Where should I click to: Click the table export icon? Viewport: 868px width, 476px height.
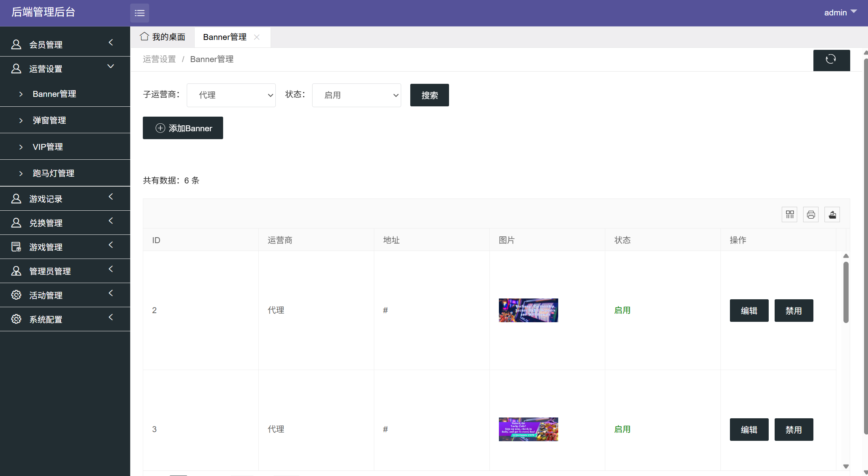click(832, 215)
